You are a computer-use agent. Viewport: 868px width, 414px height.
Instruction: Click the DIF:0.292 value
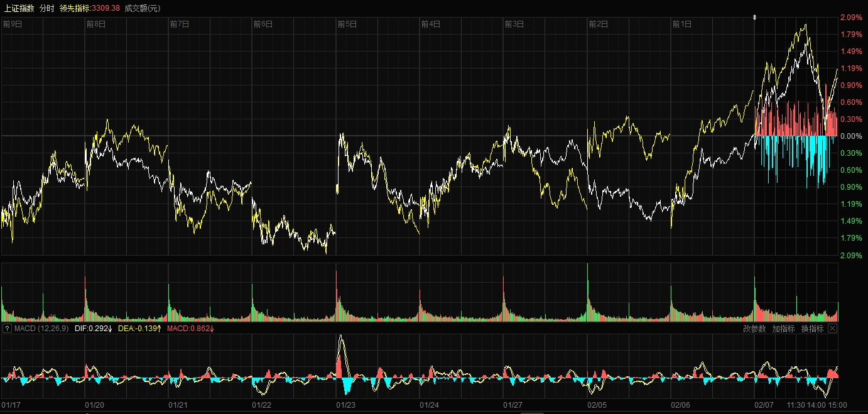click(x=93, y=329)
